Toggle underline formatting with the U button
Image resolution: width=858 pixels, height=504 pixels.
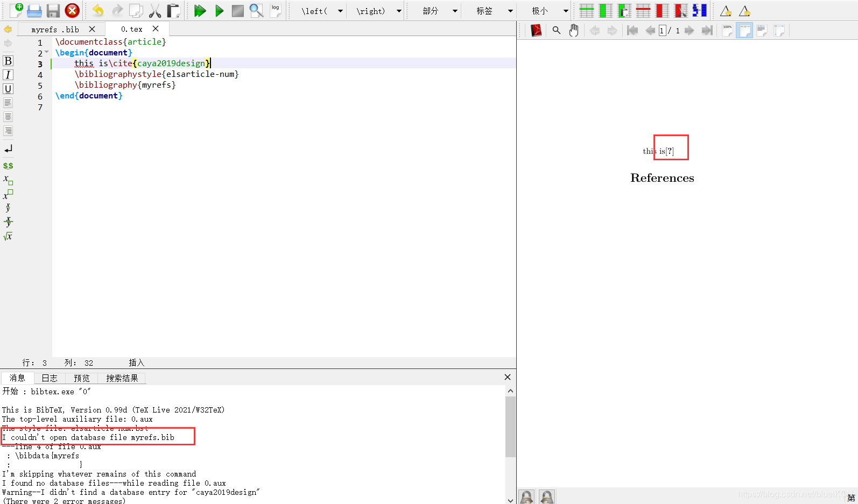[8, 89]
